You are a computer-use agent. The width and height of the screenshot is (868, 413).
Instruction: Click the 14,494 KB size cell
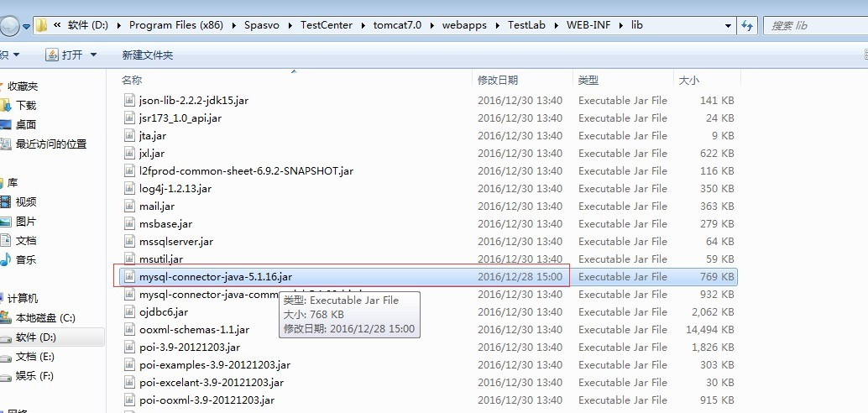tap(709, 330)
